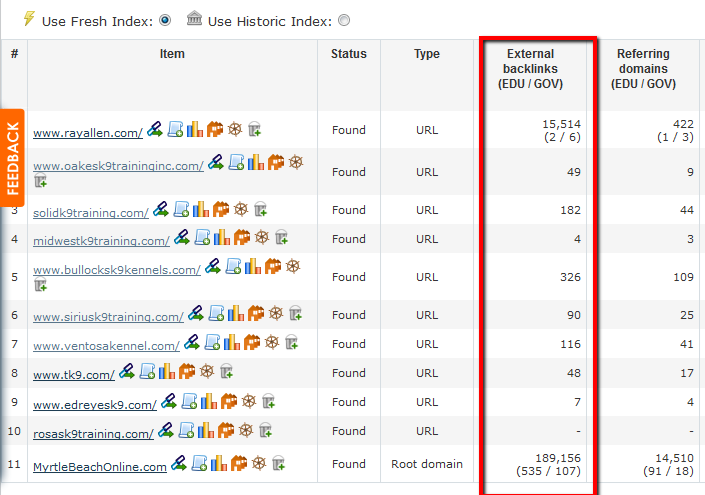Image resolution: width=705 pixels, height=495 pixels.
Task: Click the 14,510 referring domains value
Action: (x=674, y=458)
